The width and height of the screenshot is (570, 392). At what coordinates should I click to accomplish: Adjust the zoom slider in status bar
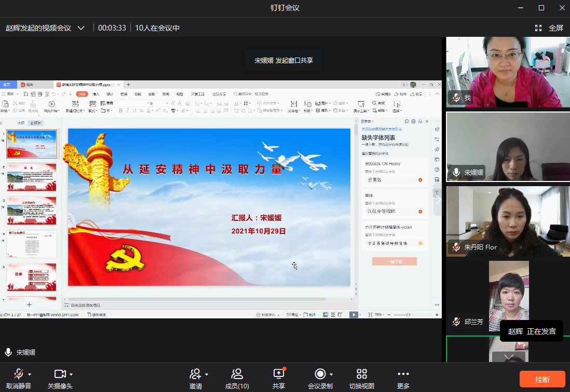(x=408, y=315)
